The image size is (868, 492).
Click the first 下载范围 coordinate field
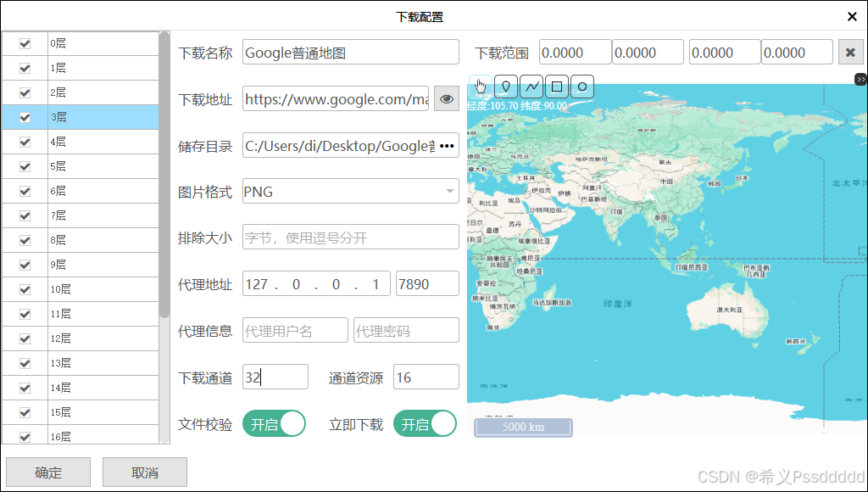(576, 52)
